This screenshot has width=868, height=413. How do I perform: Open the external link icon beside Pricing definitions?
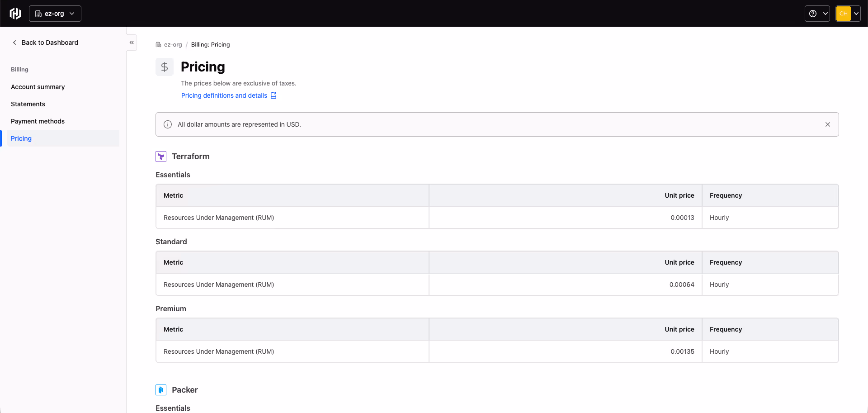click(x=274, y=95)
